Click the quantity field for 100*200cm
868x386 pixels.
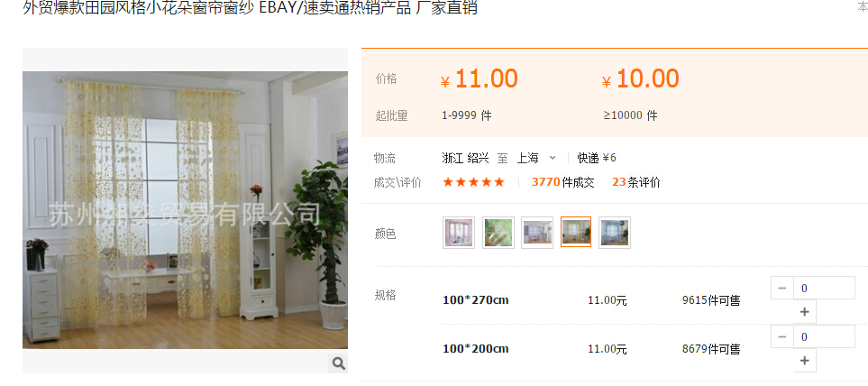coord(824,336)
